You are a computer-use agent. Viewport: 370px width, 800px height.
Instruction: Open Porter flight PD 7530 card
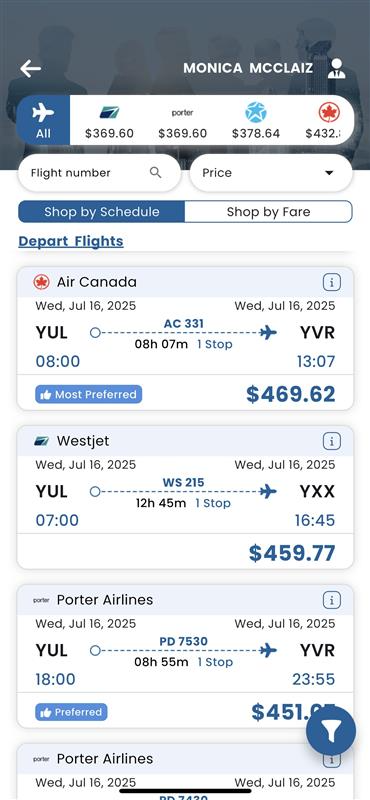(x=185, y=657)
